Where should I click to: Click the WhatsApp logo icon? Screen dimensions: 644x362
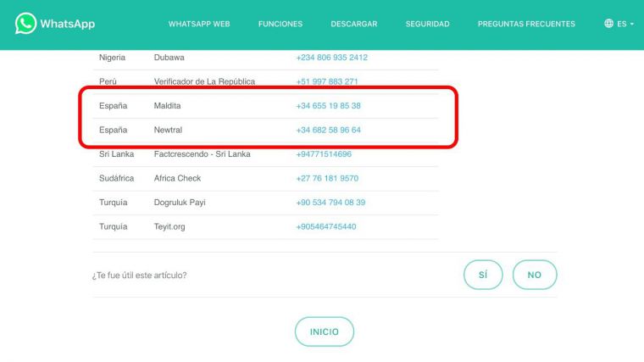coord(25,24)
